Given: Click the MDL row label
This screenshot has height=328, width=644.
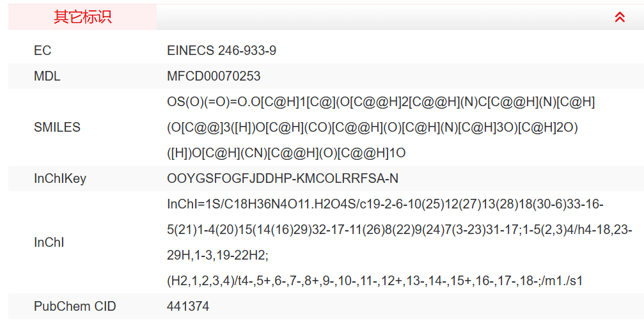Looking at the screenshot, I should coord(47,76).
